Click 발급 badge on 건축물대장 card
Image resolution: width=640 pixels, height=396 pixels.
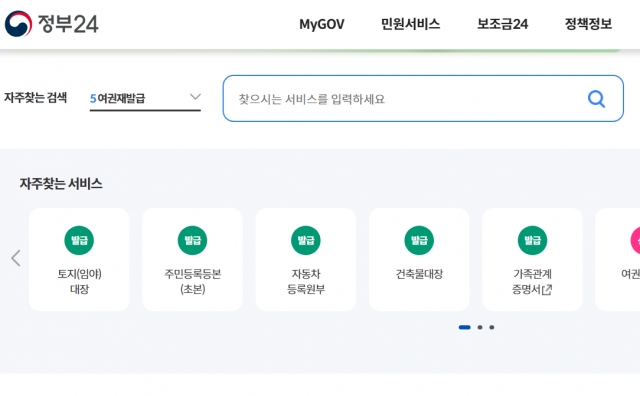419,240
